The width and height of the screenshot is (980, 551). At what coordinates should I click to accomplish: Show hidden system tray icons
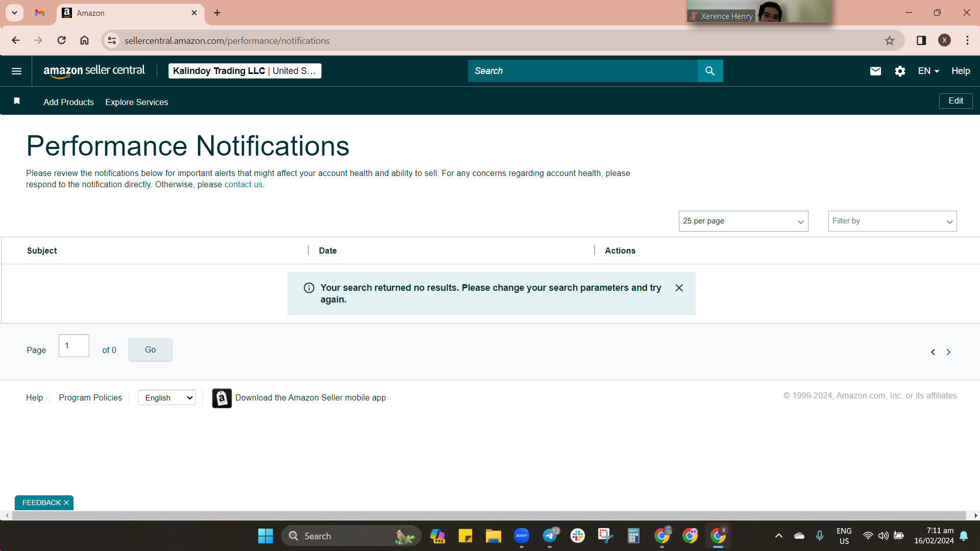coord(779,536)
